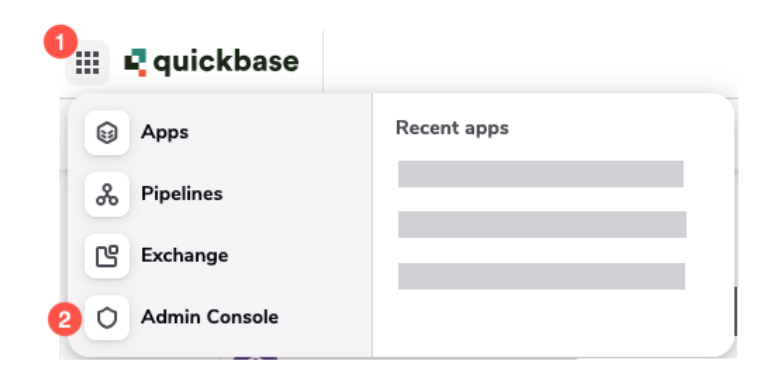Image resolution: width=782 pixels, height=386 pixels.
Task: Click the Exchange icon
Action: (x=107, y=256)
